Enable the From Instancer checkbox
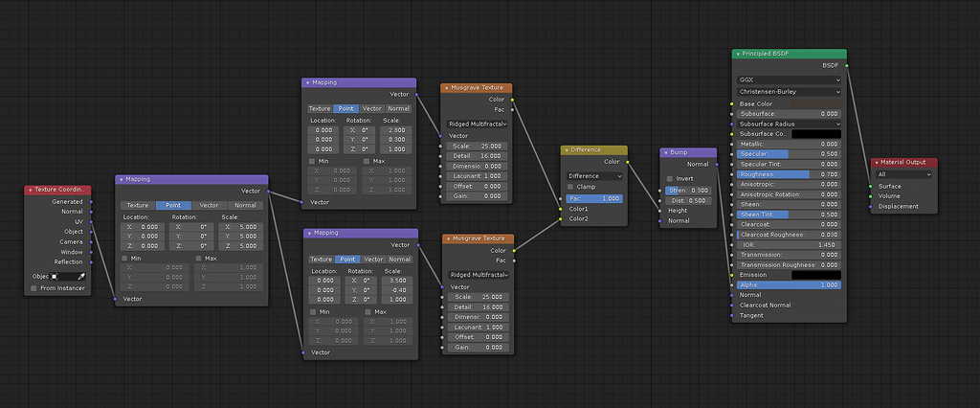Screen dimensions: 980x408 pyautogui.click(x=33, y=288)
